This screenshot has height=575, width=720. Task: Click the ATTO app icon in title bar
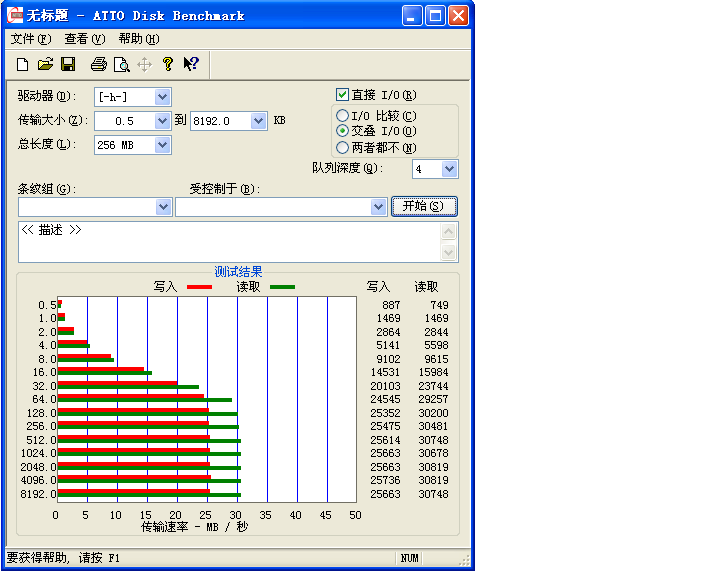(16, 16)
